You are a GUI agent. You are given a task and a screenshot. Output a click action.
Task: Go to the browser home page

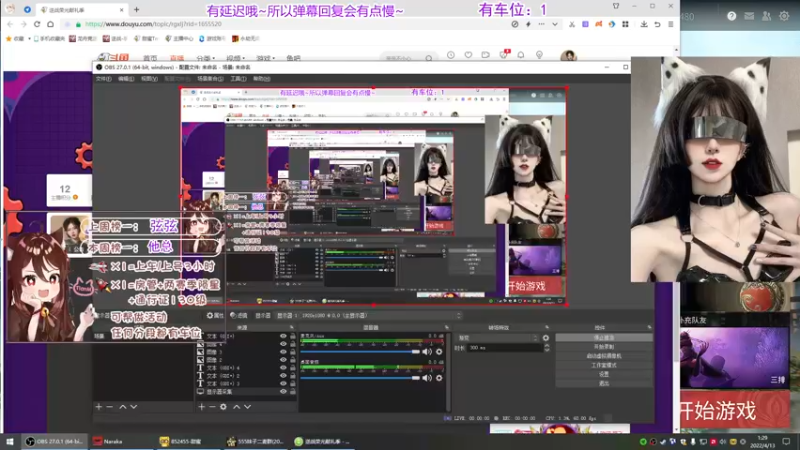point(50,24)
